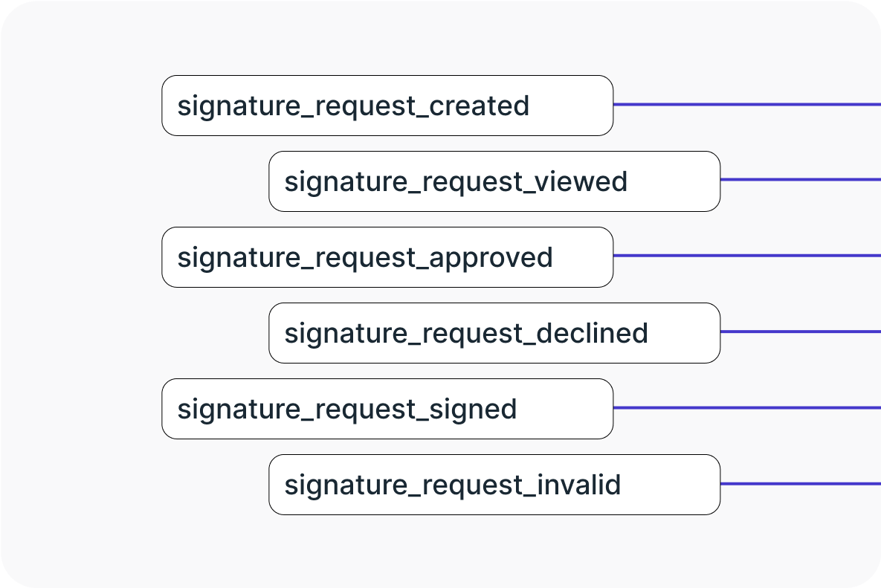
Task: Click the word "signed" in its event label
Action: tap(474, 409)
